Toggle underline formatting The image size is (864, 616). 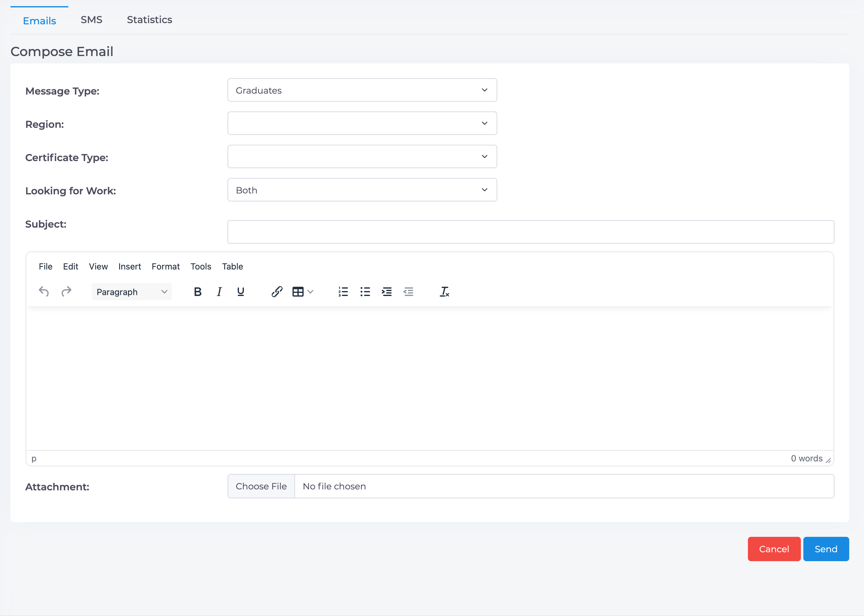click(x=241, y=291)
